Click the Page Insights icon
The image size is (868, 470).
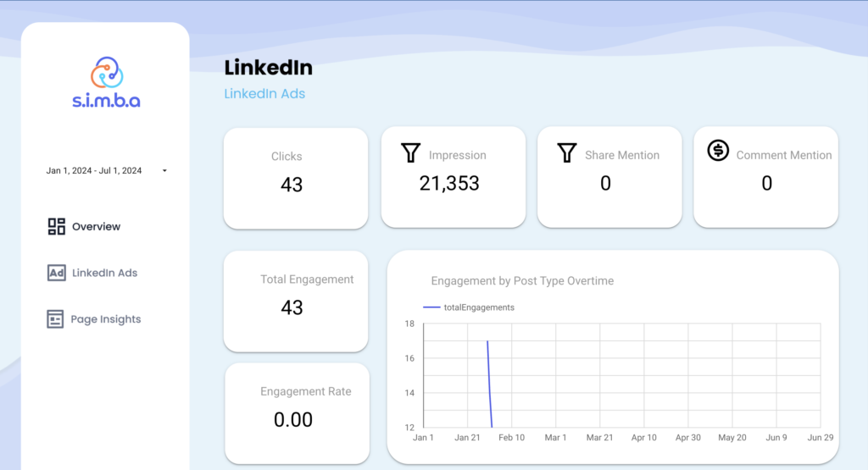click(x=56, y=319)
